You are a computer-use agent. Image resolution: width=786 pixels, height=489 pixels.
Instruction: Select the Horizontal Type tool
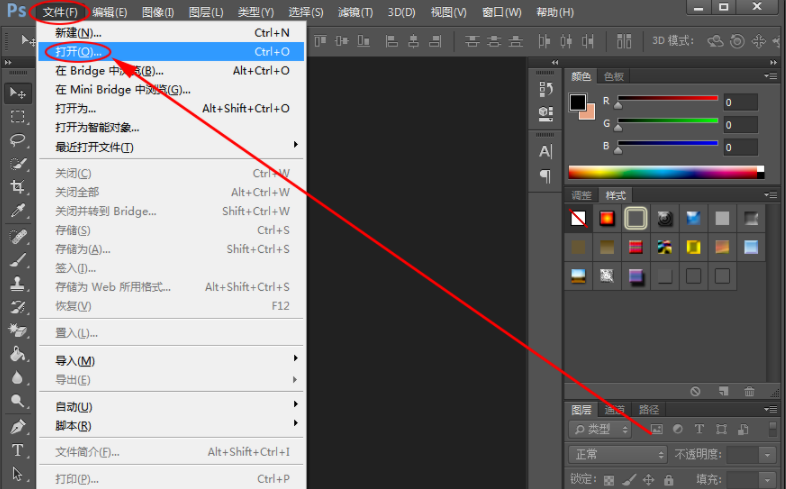(x=17, y=450)
